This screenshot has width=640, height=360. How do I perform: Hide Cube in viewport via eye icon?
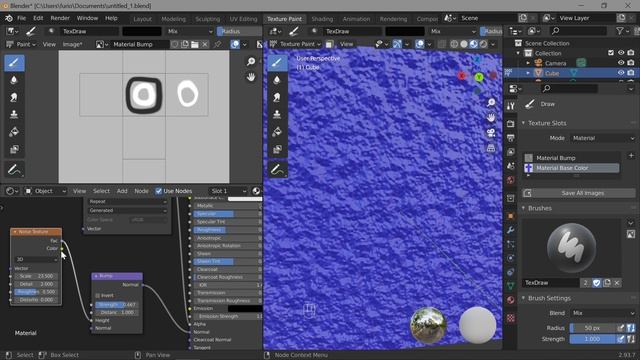(x=621, y=73)
